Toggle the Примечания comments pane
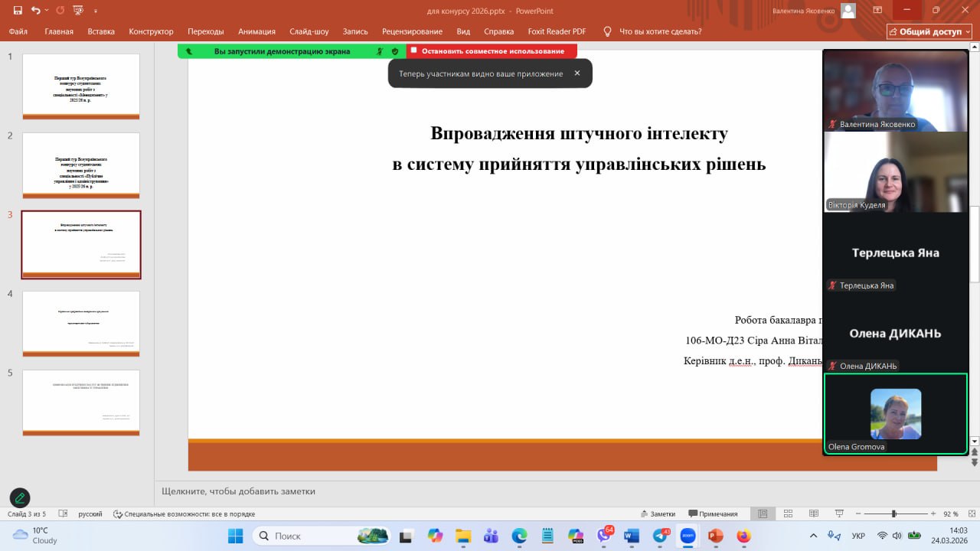 (713, 514)
